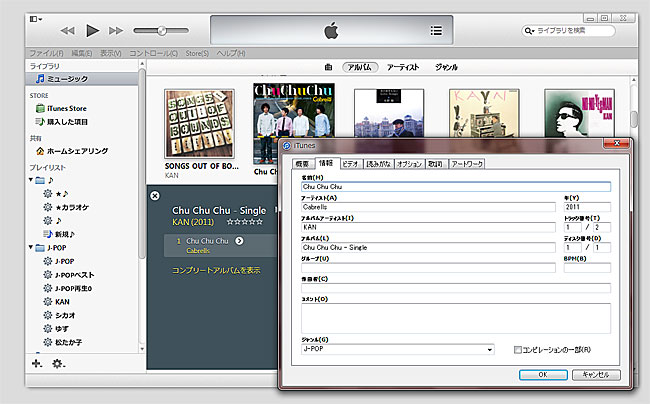
Task: Open the Up Next list icon
Action: click(436, 31)
